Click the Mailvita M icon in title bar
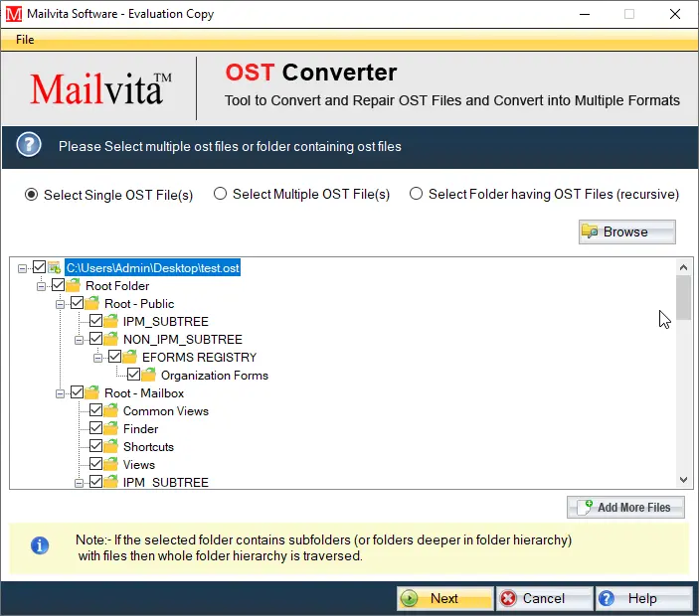The width and height of the screenshot is (699, 616). coord(14,14)
